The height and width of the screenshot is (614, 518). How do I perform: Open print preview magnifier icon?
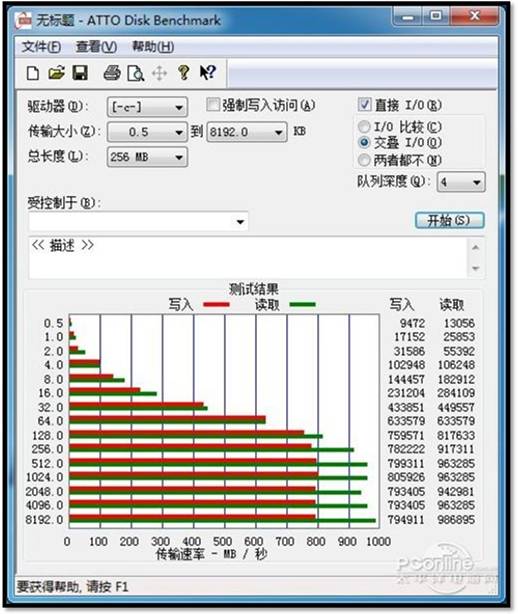(x=135, y=74)
